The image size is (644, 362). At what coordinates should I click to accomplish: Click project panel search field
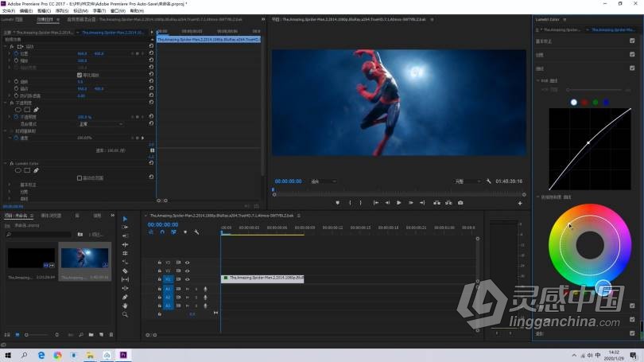[x=40, y=234]
